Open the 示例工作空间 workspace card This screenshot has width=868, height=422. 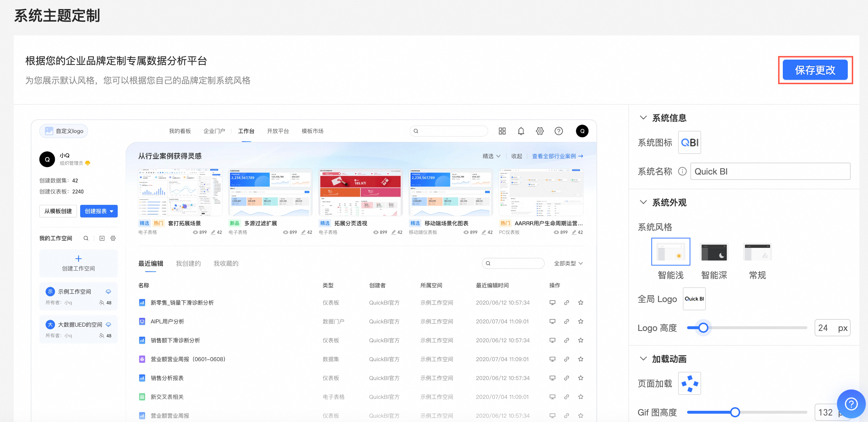pos(78,296)
